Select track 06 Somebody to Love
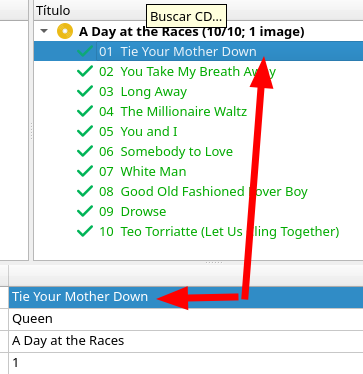 click(x=198, y=151)
